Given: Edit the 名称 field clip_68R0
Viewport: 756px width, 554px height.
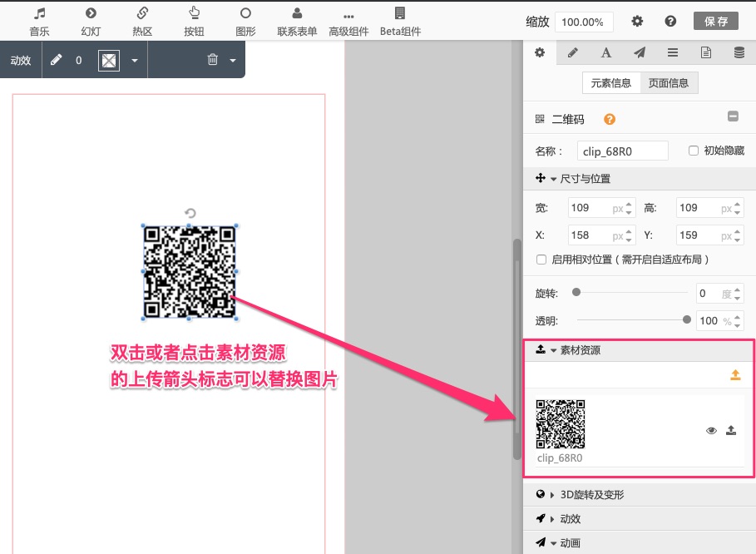Looking at the screenshot, I should 622,151.
